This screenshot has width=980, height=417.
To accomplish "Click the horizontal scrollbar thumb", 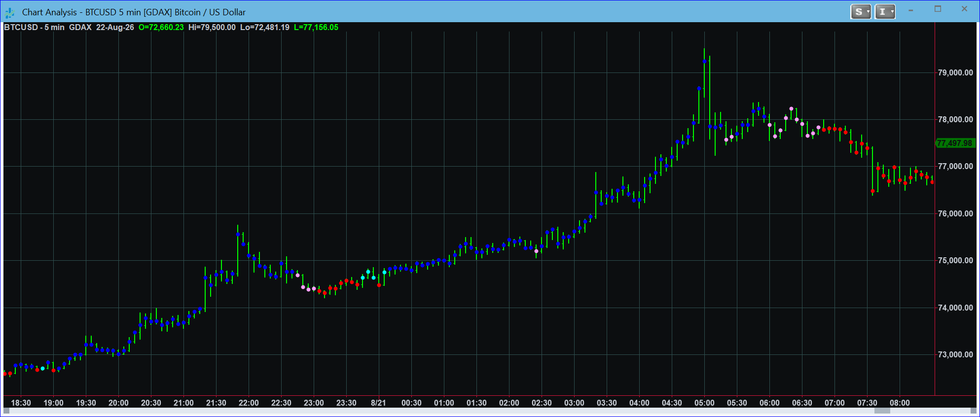I will pyautogui.click(x=882, y=411).
